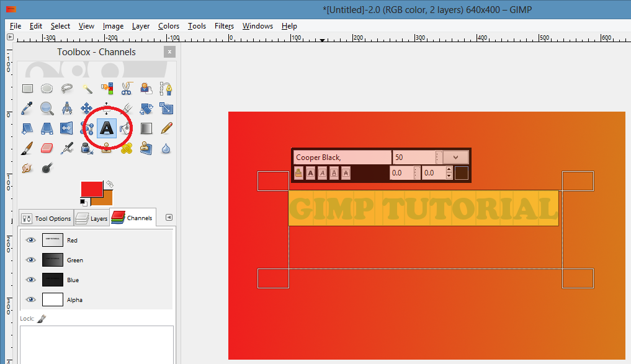
Task: Open the Filters menu
Action: point(224,26)
